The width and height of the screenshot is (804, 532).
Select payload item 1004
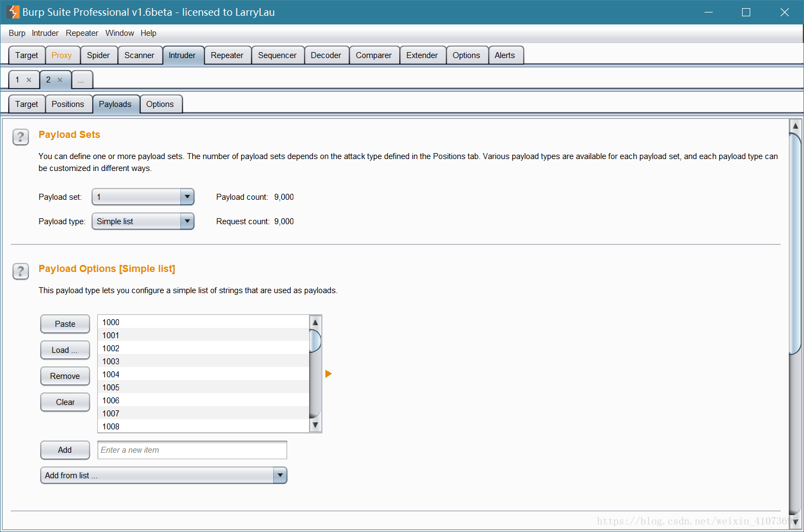click(x=203, y=374)
